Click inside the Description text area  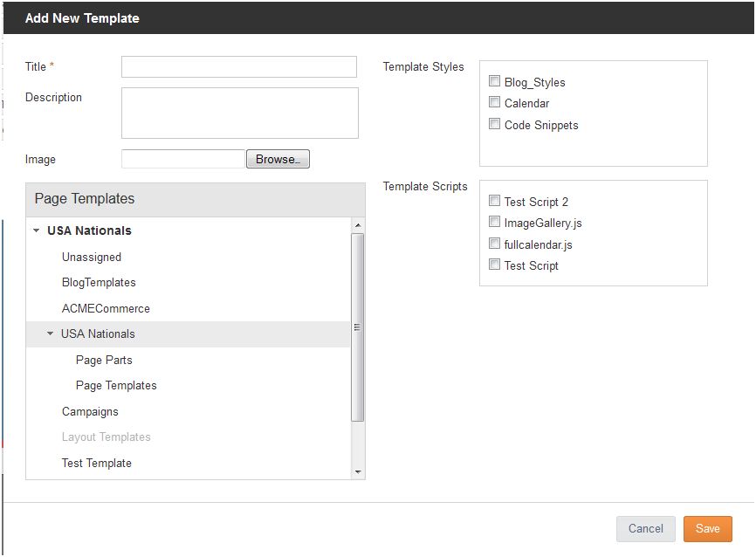pos(240,113)
